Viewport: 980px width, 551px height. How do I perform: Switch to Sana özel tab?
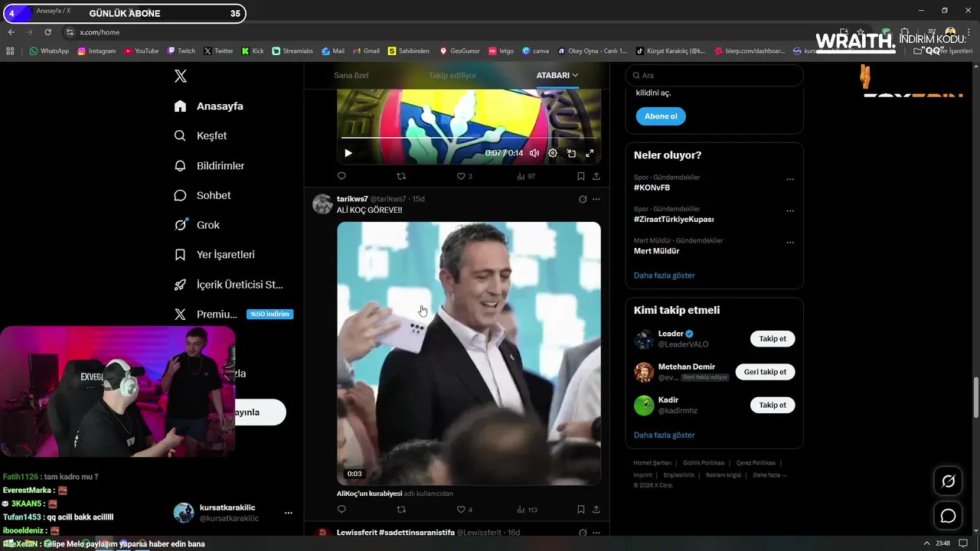351,75
